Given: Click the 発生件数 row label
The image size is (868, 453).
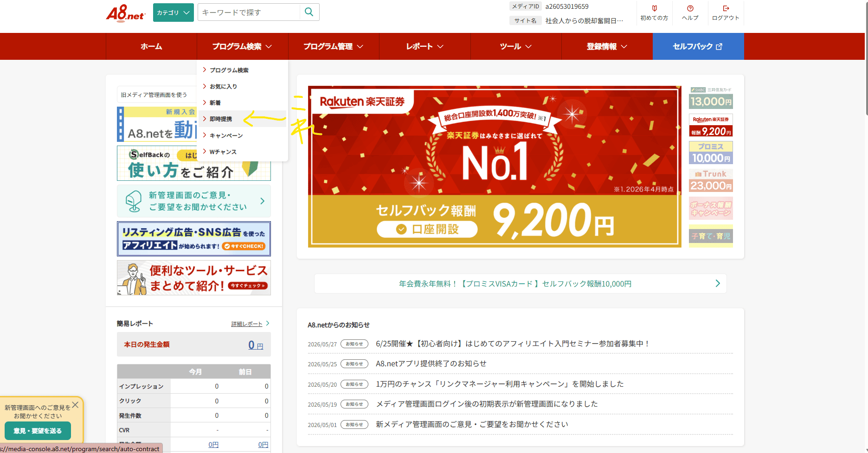Looking at the screenshot, I should (x=130, y=415).
